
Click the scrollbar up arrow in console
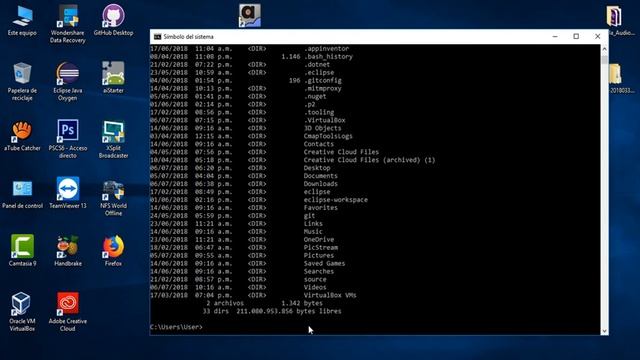(x=604, y=49)
